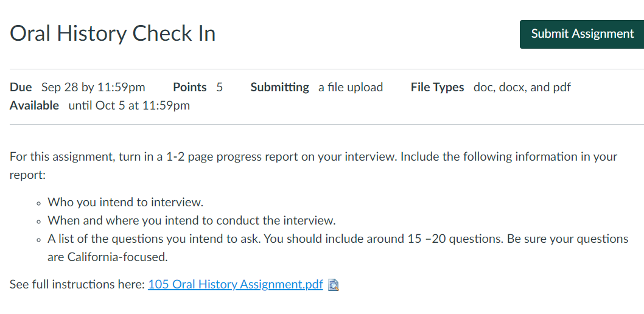
Task: Click the Submit Assignment button
Action: coord(582,34)
